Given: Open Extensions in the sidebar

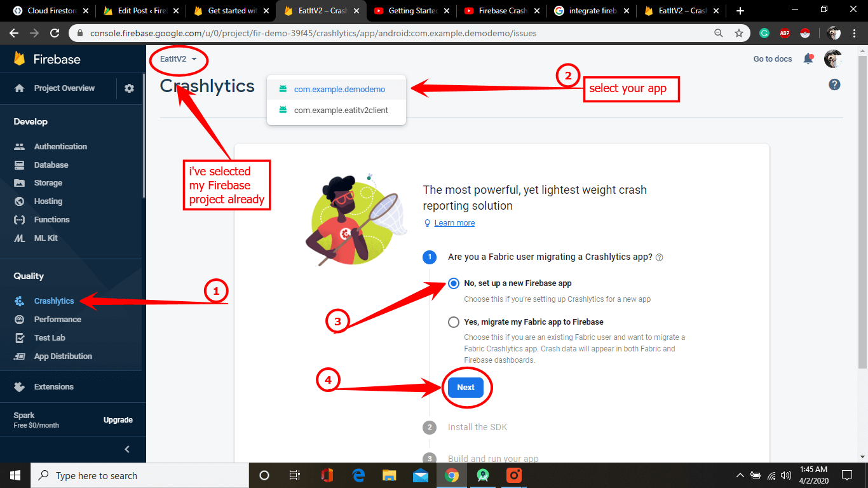Looking at the screenshot, I should click(53, 387).
